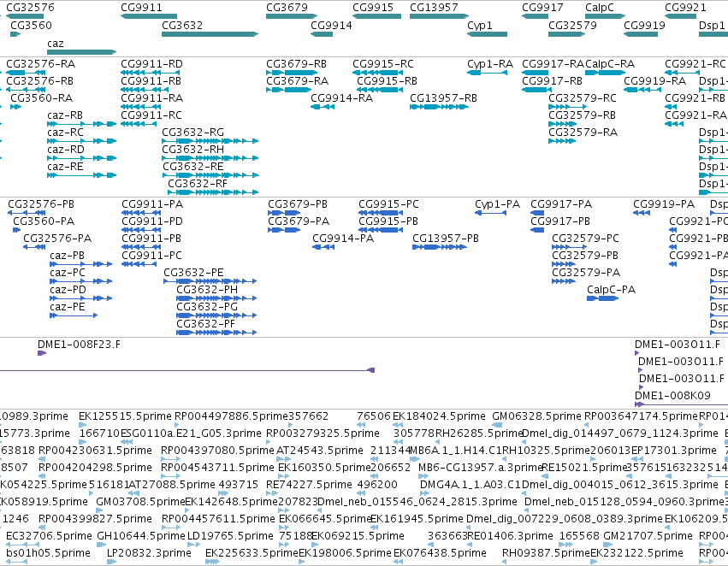Viewport: 728px width, 566px height.
Task: Select transcript CG3632-RF
Action: click(x=198, y=183)
